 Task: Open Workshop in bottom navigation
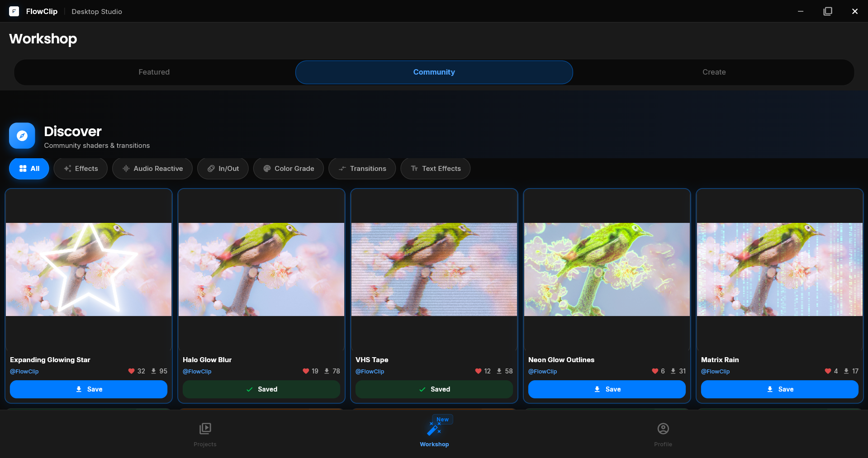pyautogui.click(x=434, y=434)
